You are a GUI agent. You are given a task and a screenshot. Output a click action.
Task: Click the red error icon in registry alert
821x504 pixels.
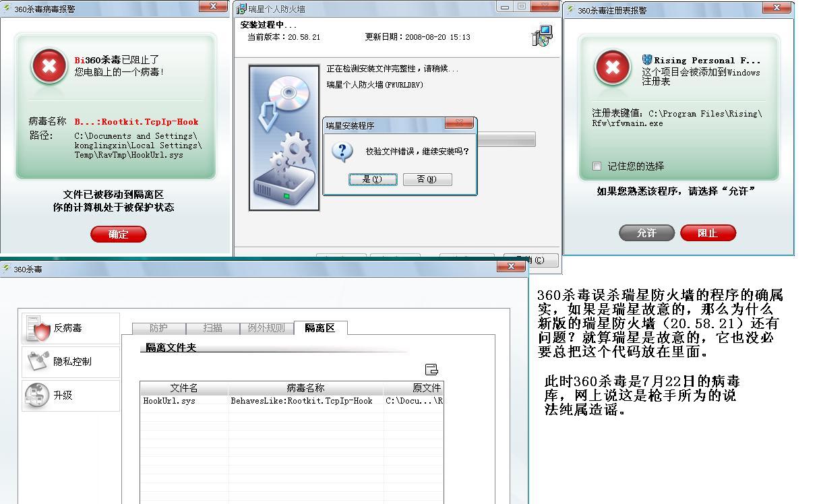(x=612, y=67)
